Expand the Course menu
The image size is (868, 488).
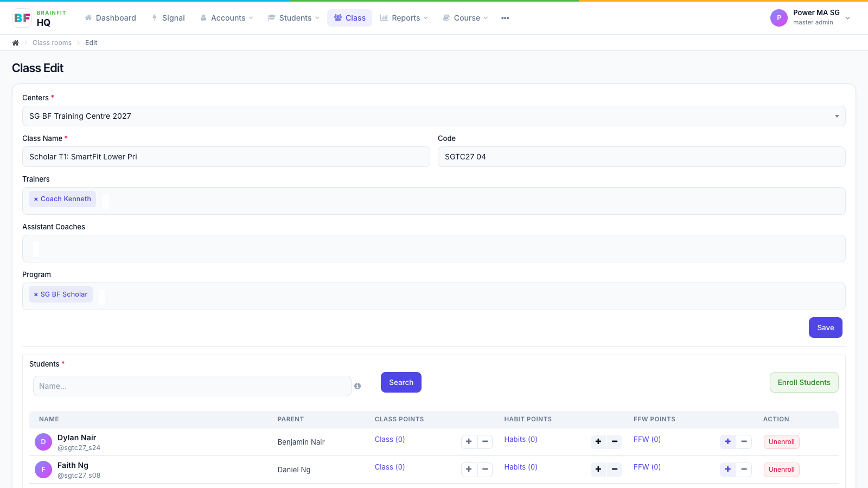click(465, 18)
